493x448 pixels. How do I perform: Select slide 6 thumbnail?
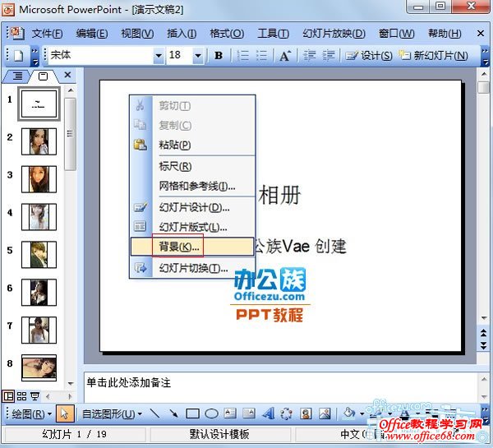pos(39,293)
